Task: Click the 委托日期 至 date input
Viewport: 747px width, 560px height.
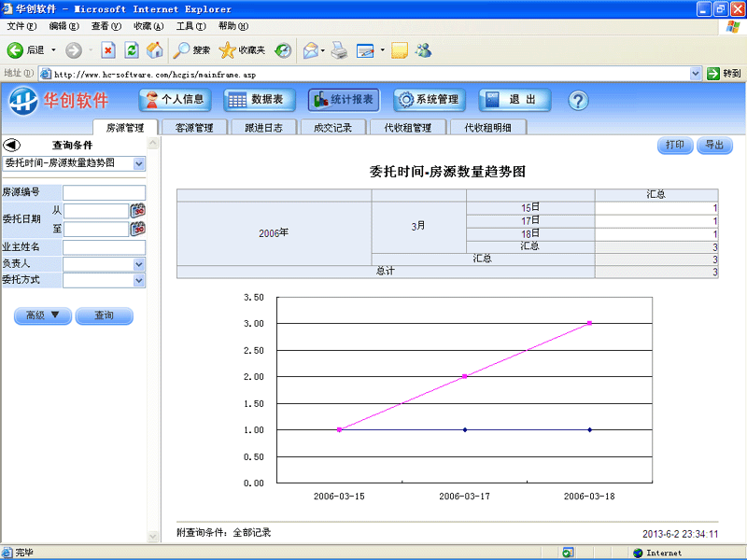Action: (96, 230)
